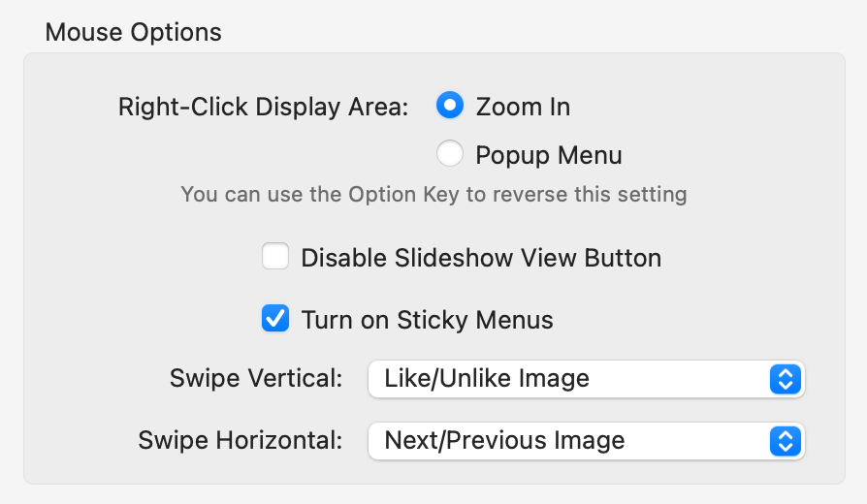
Task: Open the Swipe Vertical dropdown
Action: point(586,379)
